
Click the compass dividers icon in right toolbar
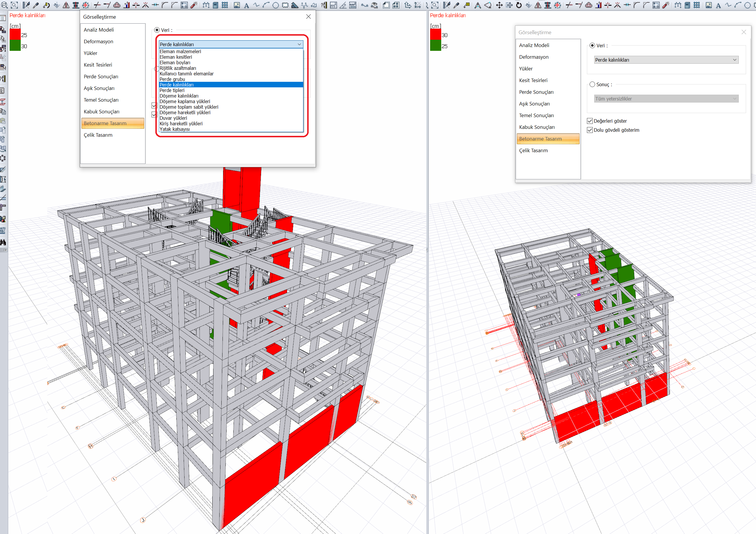478,5
